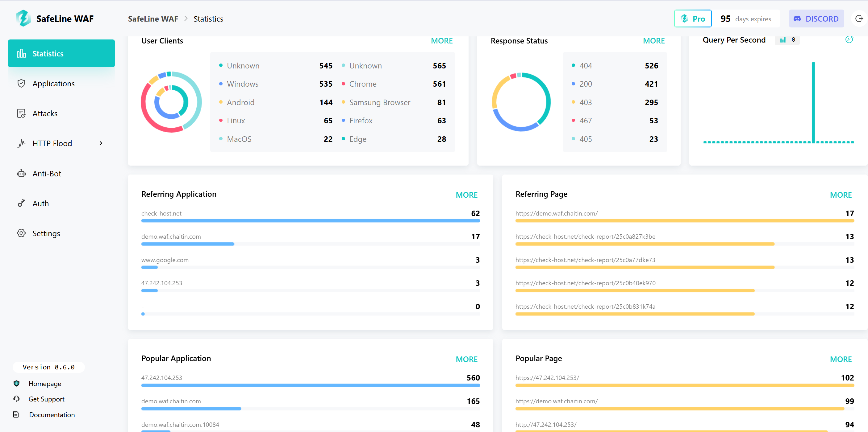868x432 pixels.
Task: Click the demo.waf.chaitin.com referring application bar
Action: (310, 244)
